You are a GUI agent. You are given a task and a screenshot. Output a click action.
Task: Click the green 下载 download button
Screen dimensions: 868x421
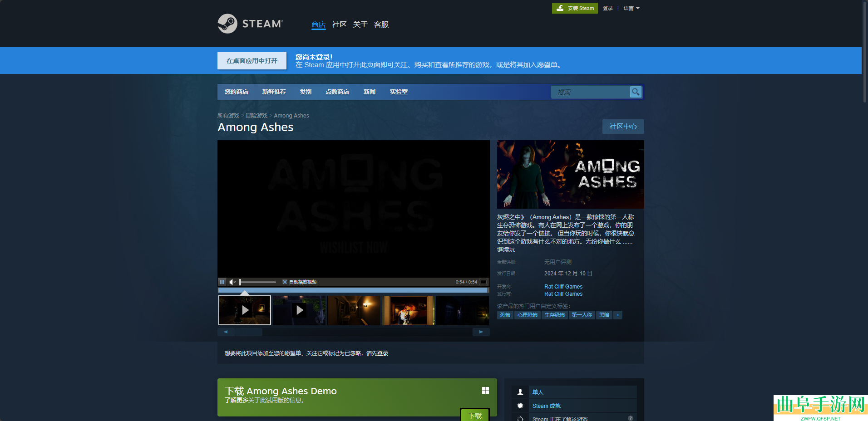point(475,415)
